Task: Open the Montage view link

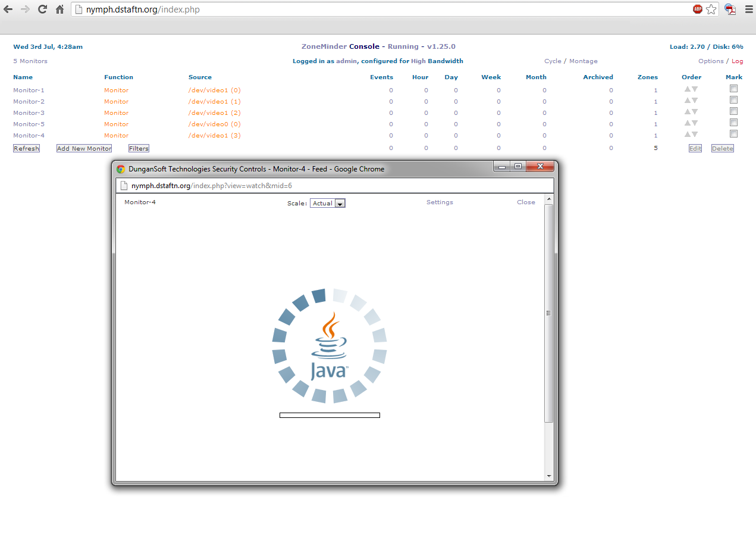Action: pyautogui.click(x=584, y=61)
